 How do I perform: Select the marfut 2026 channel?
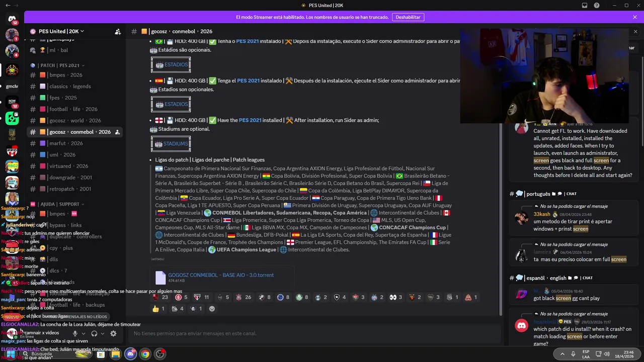tap(74, 143)
